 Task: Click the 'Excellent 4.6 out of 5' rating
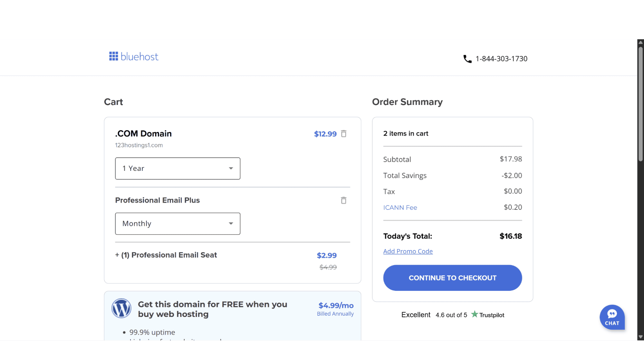(x=434, y=315)
